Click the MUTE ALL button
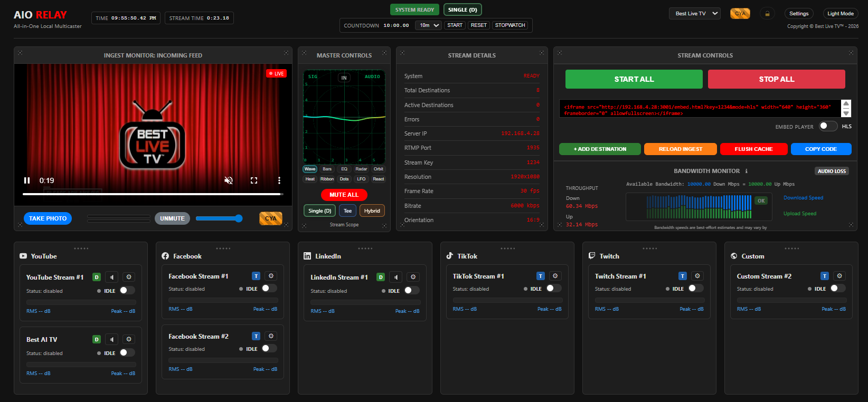Viewport: 868px width, 402px height. tap(344, 195)
